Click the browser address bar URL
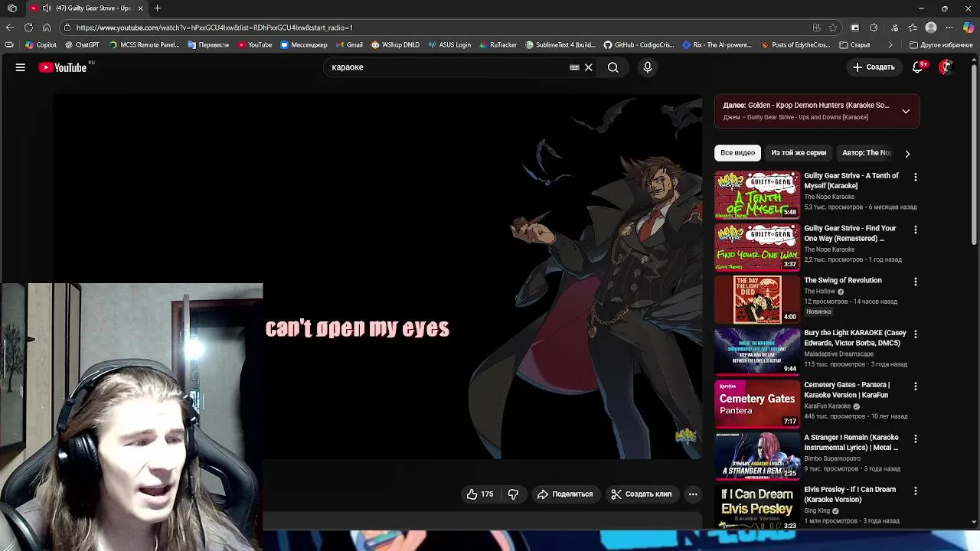The width and height of the screenshot is (980, 551). pos(214,28)
